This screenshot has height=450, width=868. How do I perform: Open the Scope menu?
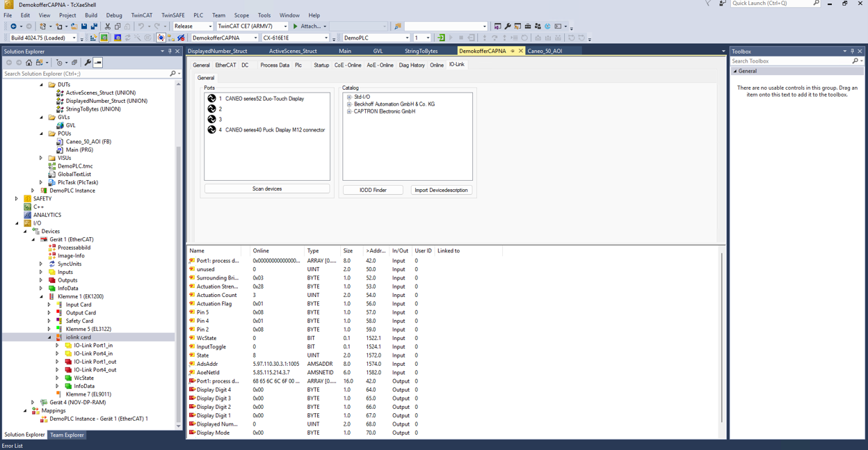coord(241,15)
